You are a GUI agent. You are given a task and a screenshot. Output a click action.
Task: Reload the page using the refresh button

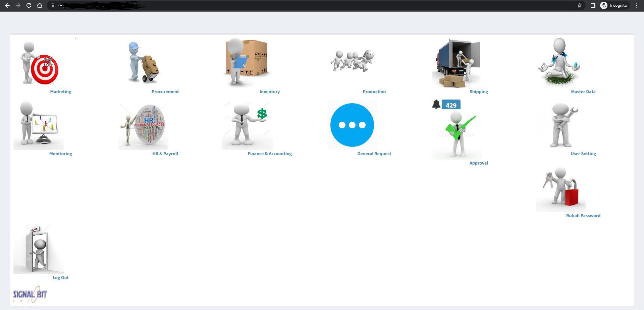click(29, 5)
